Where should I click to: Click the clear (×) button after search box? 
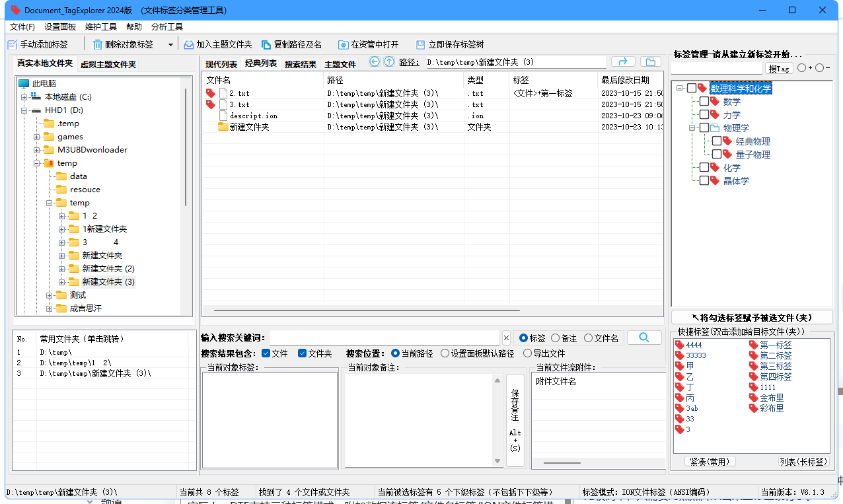(506, 338)
